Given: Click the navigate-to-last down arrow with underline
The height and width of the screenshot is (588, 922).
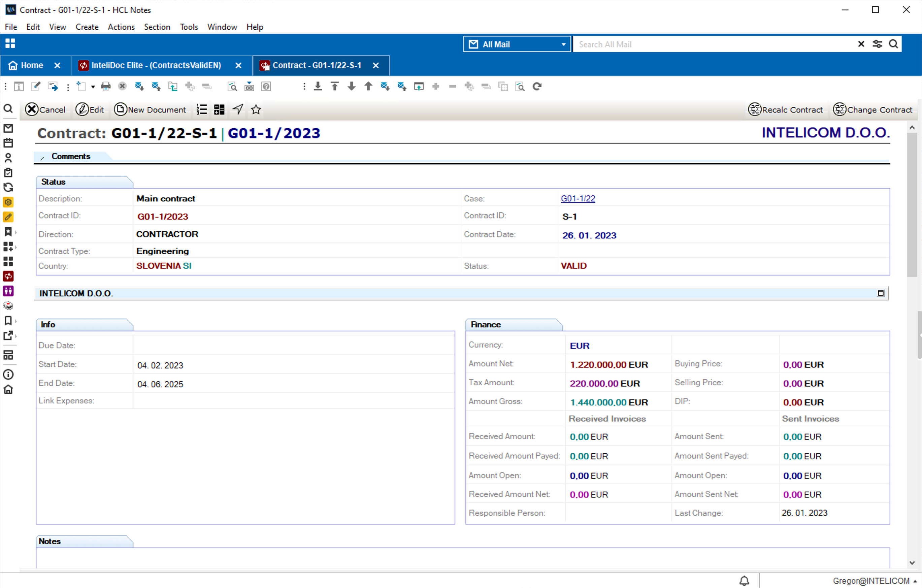Looking at the screenshot, I should (x=318, y=87).
